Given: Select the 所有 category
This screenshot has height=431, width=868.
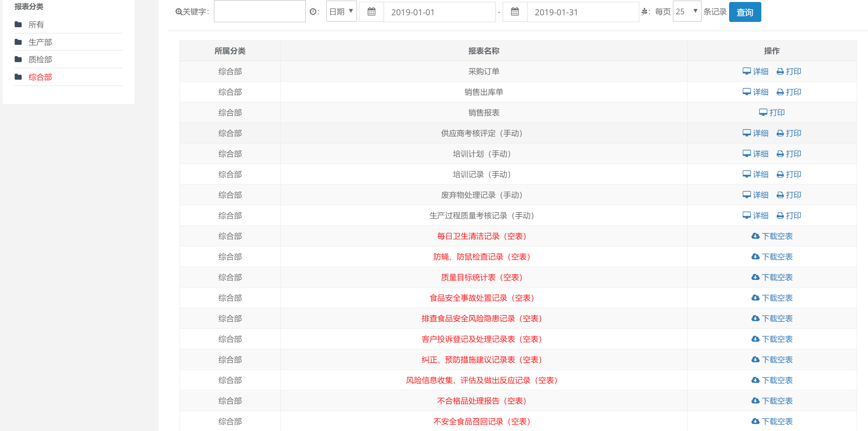Looking at the screenshot, I should click(x=36, y=25).
